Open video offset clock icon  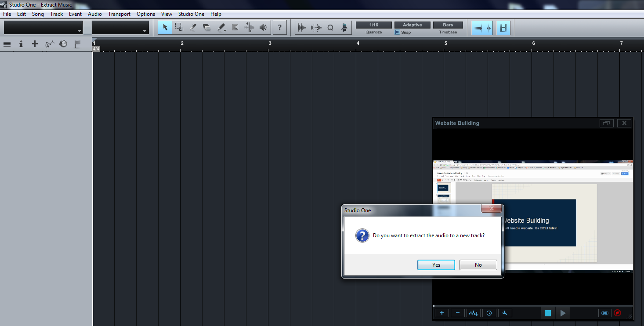(489, 313)
